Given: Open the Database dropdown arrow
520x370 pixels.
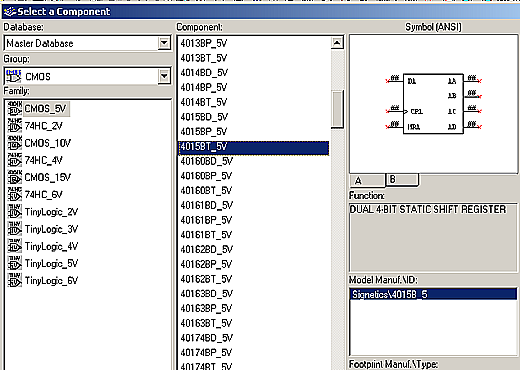Looking at the screenshot, I should point(164,43).
